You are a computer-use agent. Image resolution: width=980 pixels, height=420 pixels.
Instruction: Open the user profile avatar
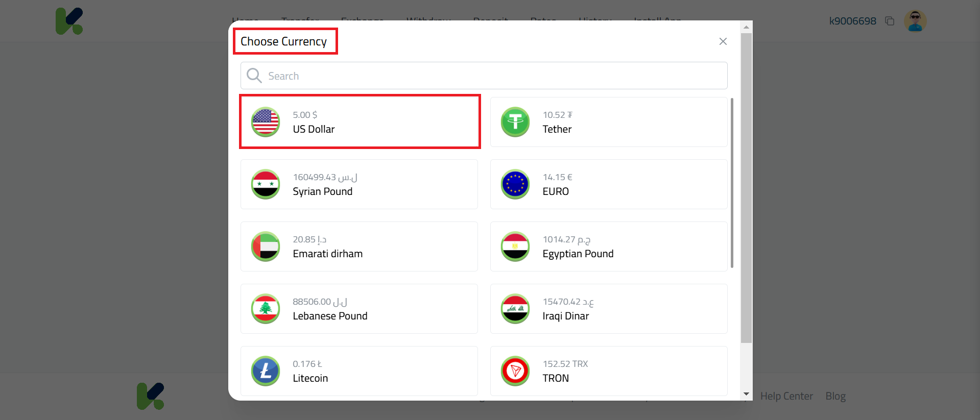915,21
